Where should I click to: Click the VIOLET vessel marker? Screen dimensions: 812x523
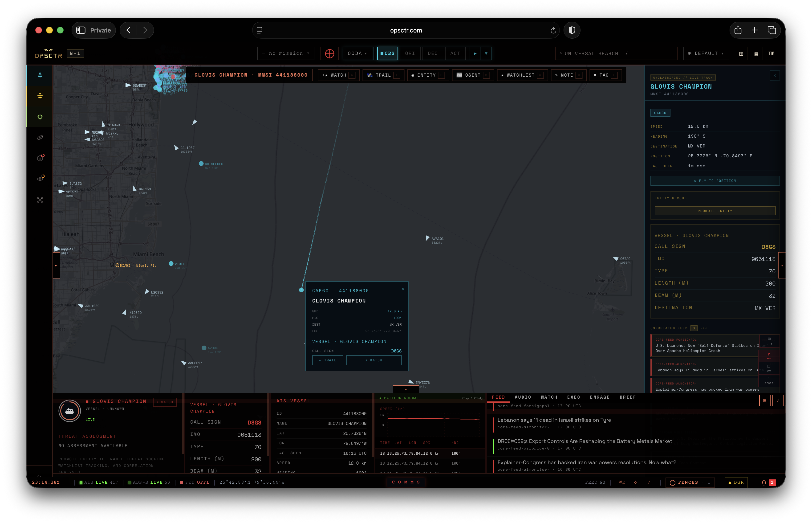click(x=171, y=264)
